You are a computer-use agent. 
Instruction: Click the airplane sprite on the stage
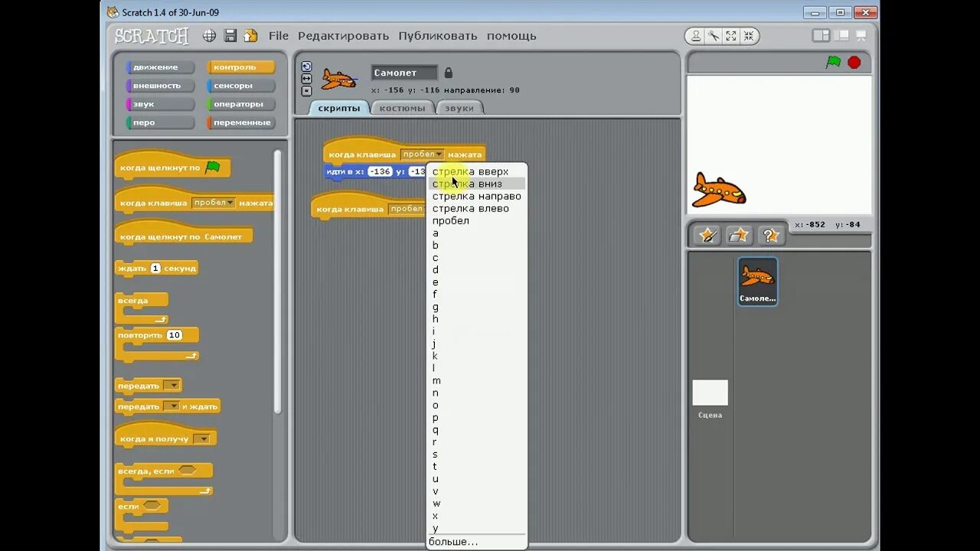tap(718, 190)
